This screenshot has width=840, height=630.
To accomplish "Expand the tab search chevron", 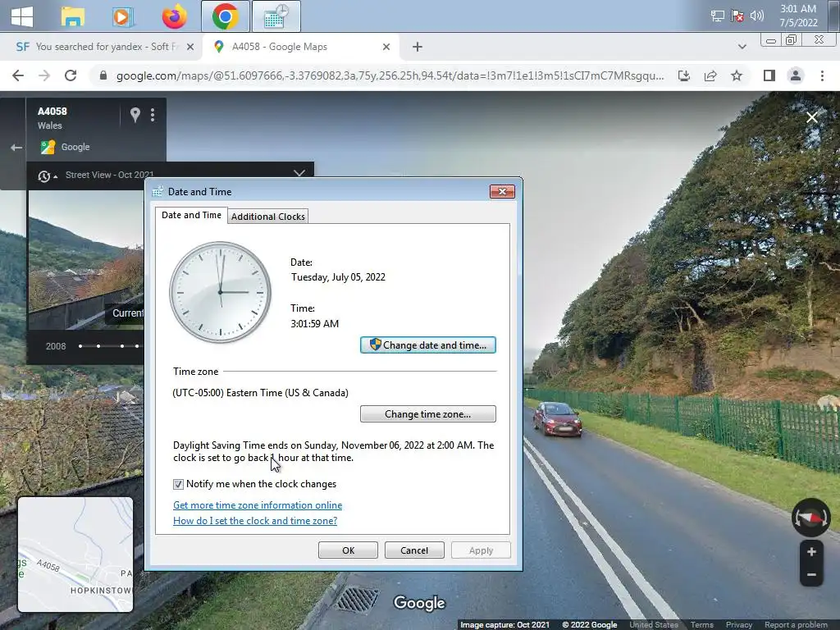I will (742, 47).
